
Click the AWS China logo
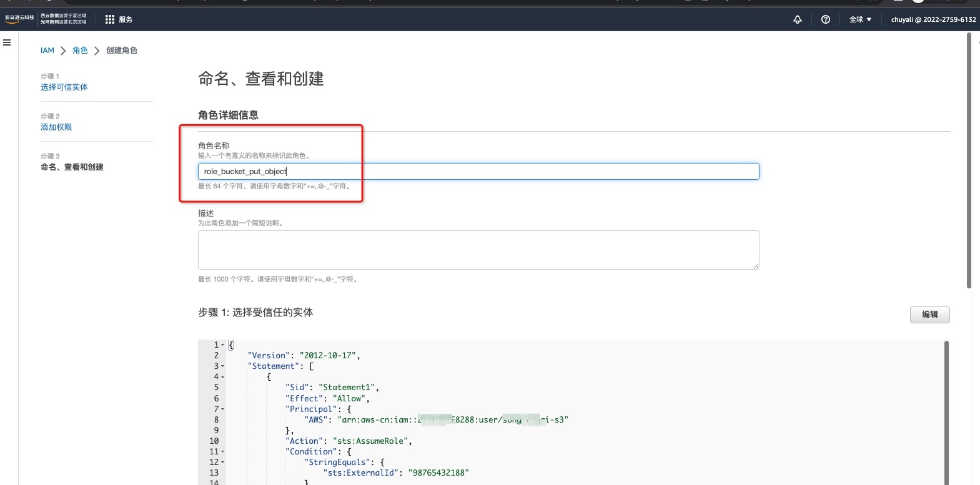19,19
